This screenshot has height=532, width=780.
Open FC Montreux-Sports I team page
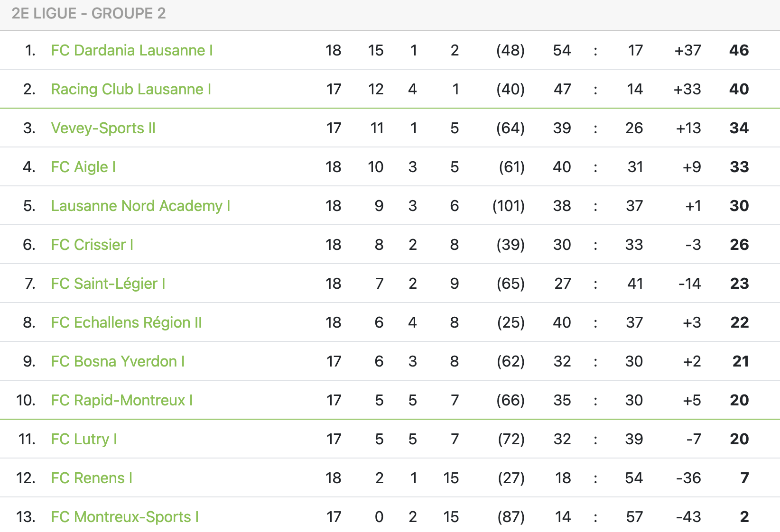pyautogui.click(x=125, y=517)
